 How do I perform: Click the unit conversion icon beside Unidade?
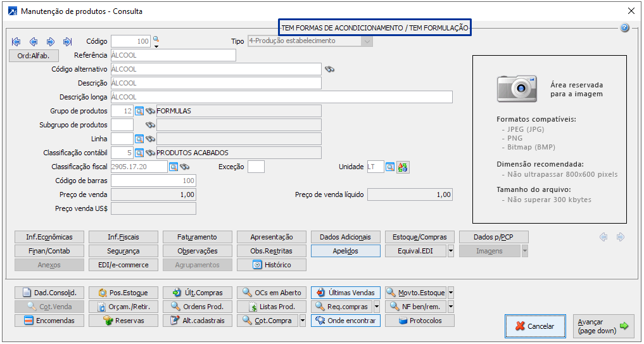tap(404, 167)
